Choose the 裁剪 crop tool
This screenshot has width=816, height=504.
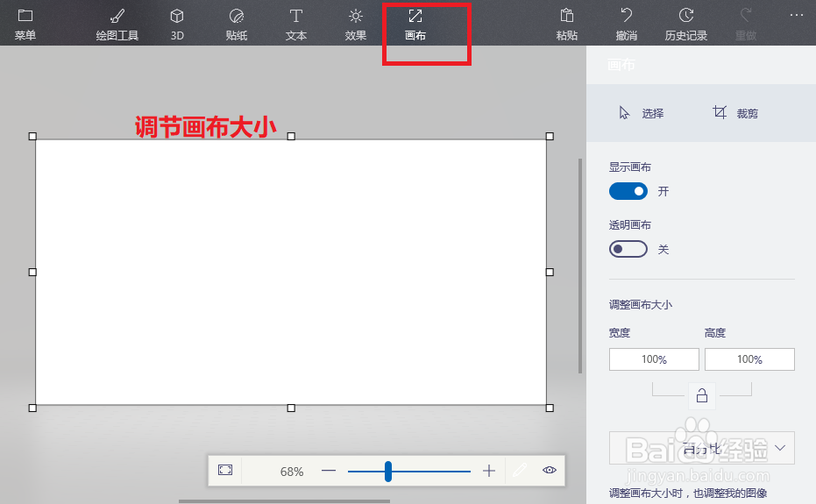point(734,113)
